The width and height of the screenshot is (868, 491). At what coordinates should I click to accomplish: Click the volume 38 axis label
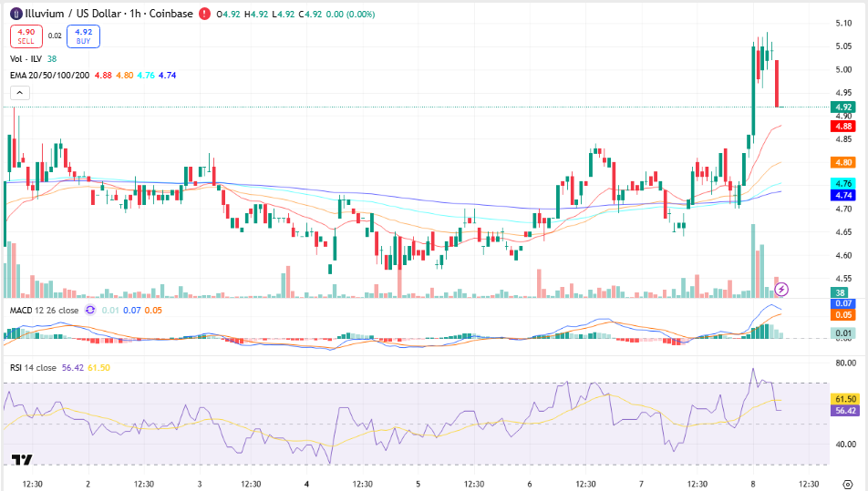click(x=841, y=293)
